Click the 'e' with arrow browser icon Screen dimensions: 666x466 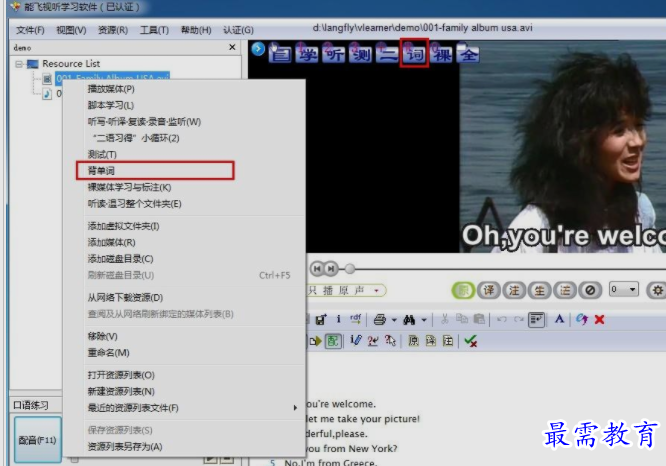pos(581,319)
